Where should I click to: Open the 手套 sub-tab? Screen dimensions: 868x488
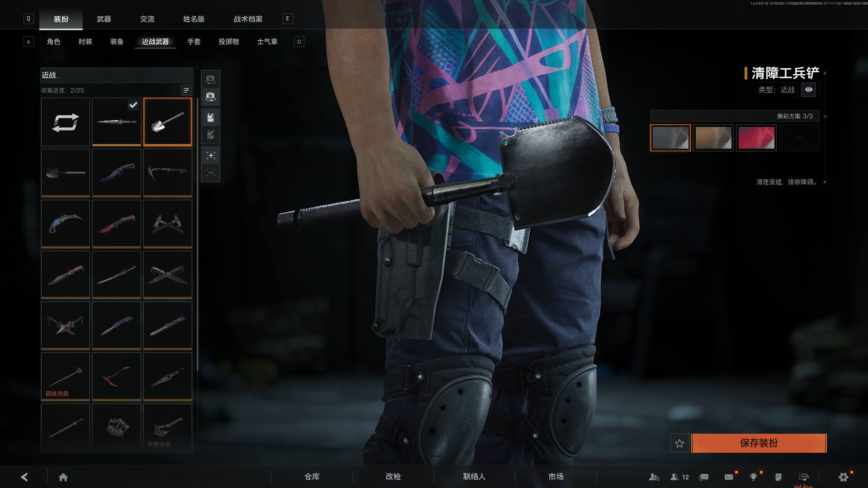click(194, 42)
